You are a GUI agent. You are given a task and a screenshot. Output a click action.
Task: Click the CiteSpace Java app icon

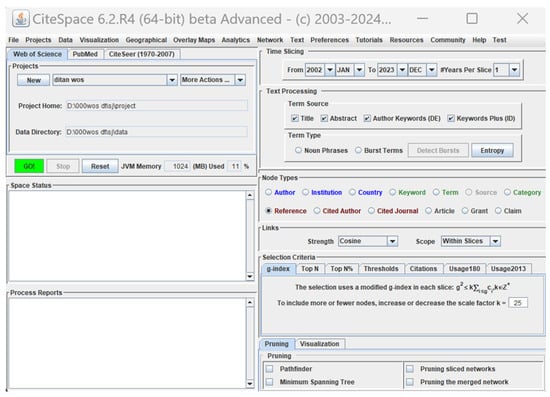click(21, 19)
